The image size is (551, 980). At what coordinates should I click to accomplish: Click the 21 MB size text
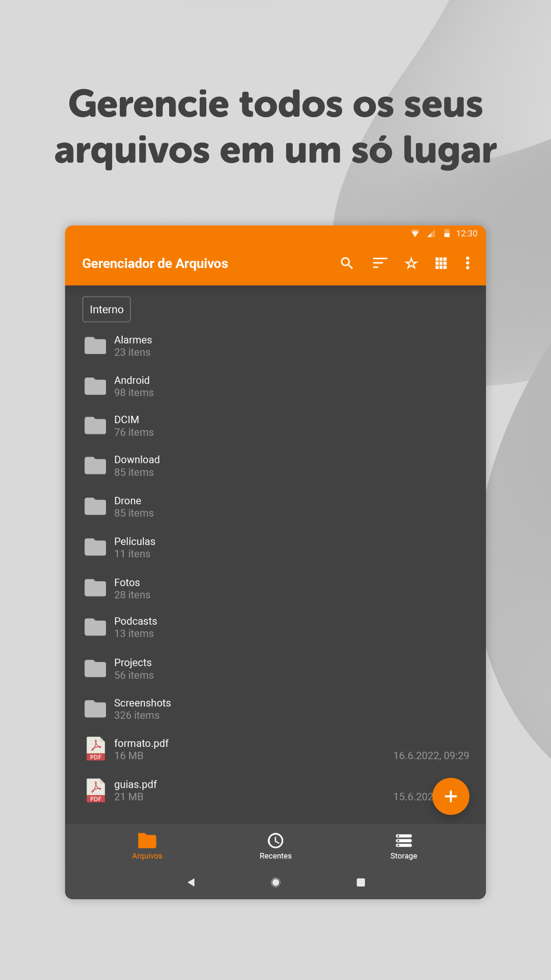click(x=129, y=797)
